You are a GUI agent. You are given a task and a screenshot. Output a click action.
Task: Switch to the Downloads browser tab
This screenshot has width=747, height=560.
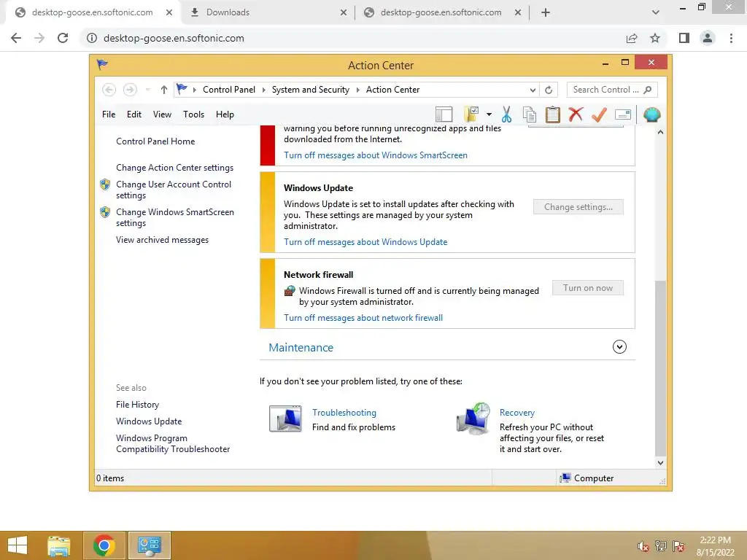click(x=268, y=12)
